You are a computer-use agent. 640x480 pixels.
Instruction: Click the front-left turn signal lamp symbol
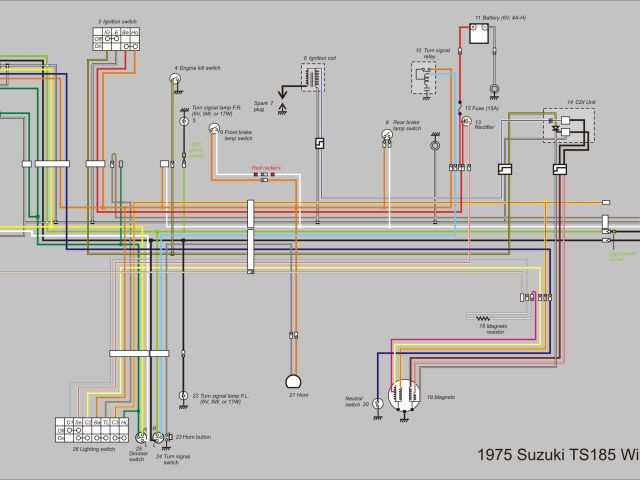183,397
